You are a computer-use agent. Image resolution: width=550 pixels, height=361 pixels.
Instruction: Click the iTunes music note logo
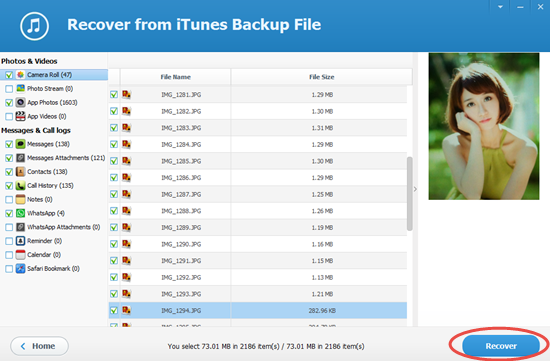(x=34, y=26)
